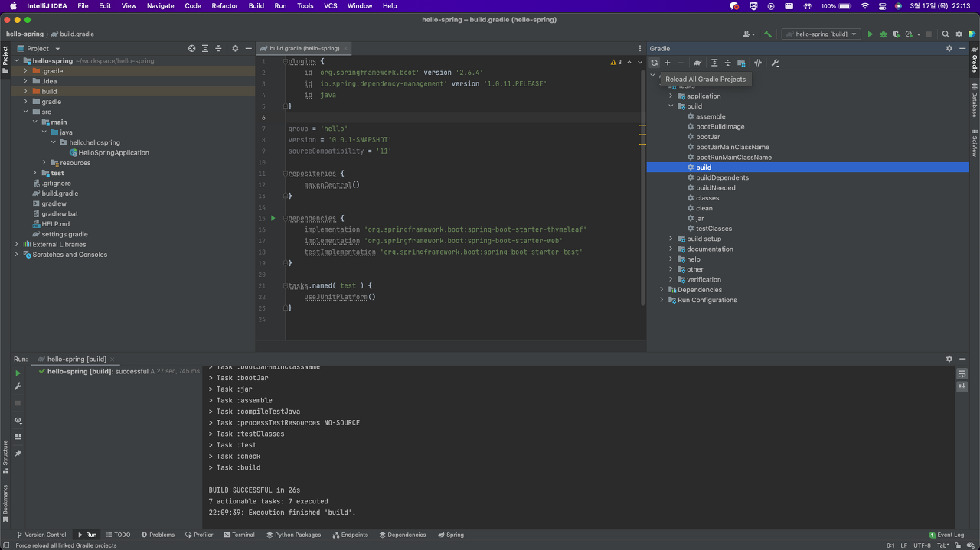Toggle eye view options in Run panel
The height and width of the screenshot is (550, 980).
pyautogui.click(x=18, y=421)
